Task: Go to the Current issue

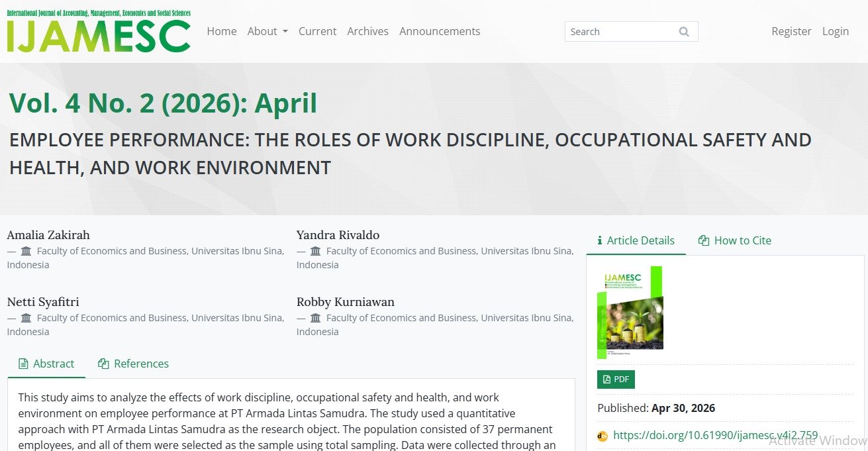Action: pyautogui.click(x=317, y=31)
